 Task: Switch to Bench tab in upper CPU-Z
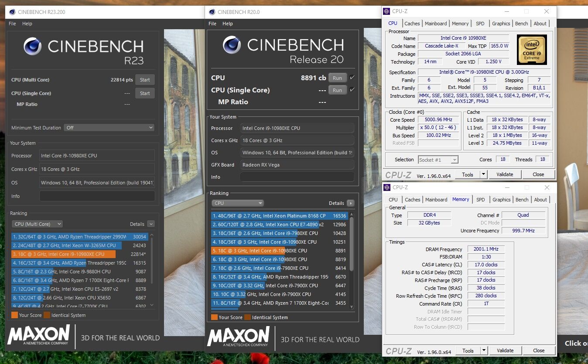522,24
